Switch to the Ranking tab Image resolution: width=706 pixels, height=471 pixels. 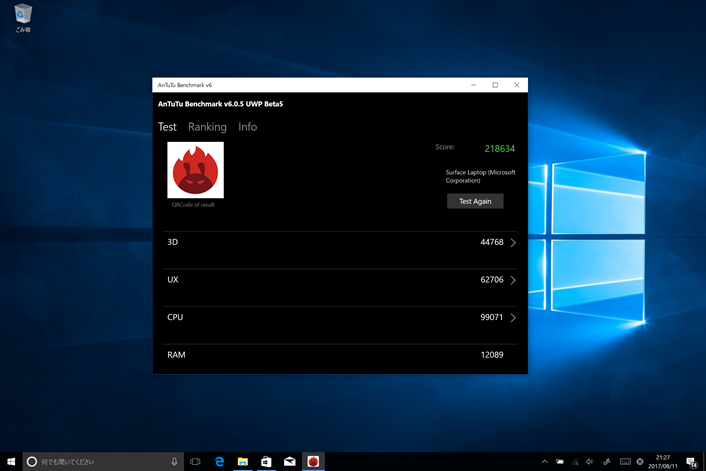(207, 127)
